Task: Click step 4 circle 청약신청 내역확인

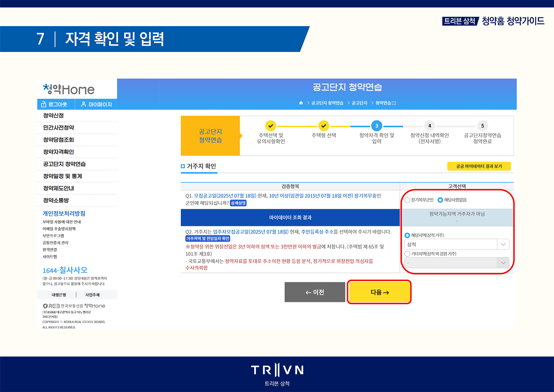Action: 429,126
